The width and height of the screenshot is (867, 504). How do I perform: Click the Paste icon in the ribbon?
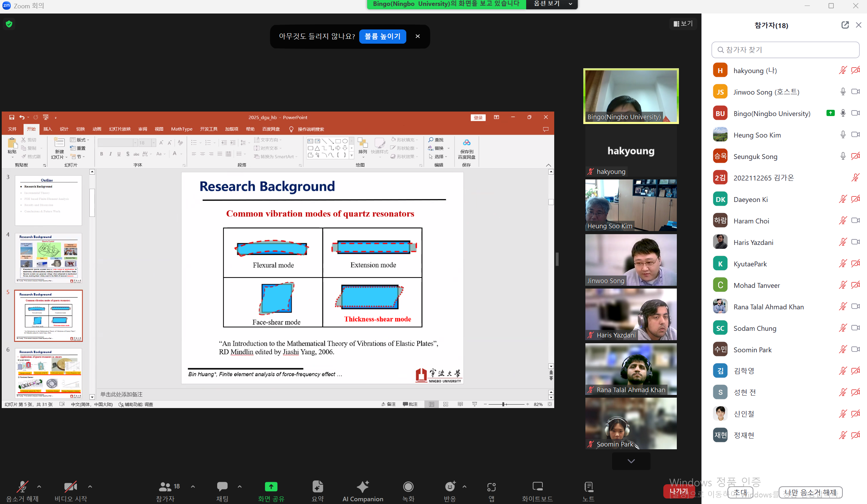pyautogui.click(x=12, y=143)
